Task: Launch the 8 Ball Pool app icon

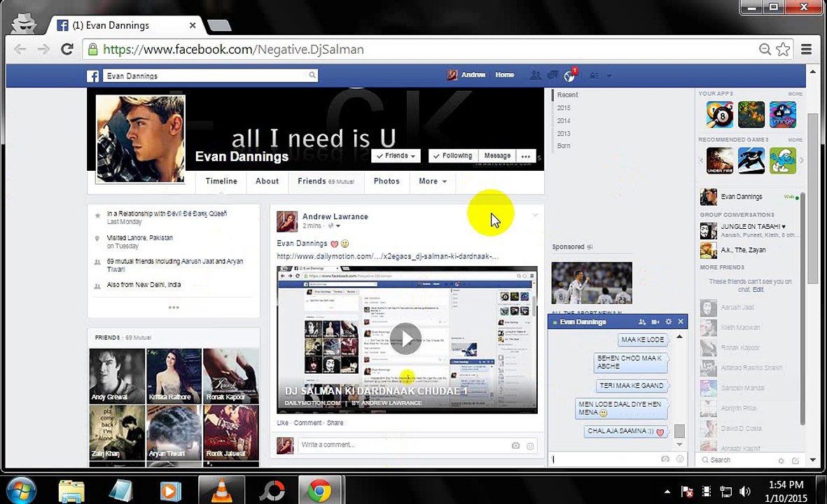Action: (x=720, y=114)
